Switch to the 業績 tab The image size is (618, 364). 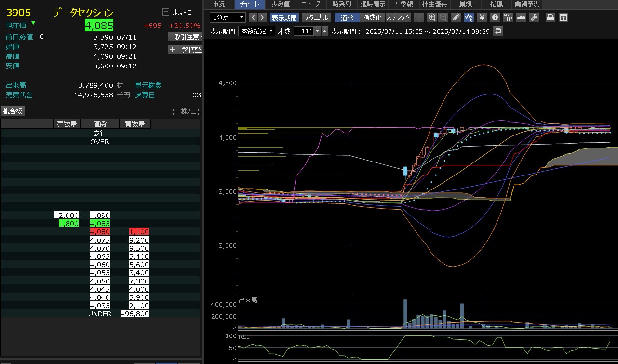pyautogui.click(x=466, y=4)
